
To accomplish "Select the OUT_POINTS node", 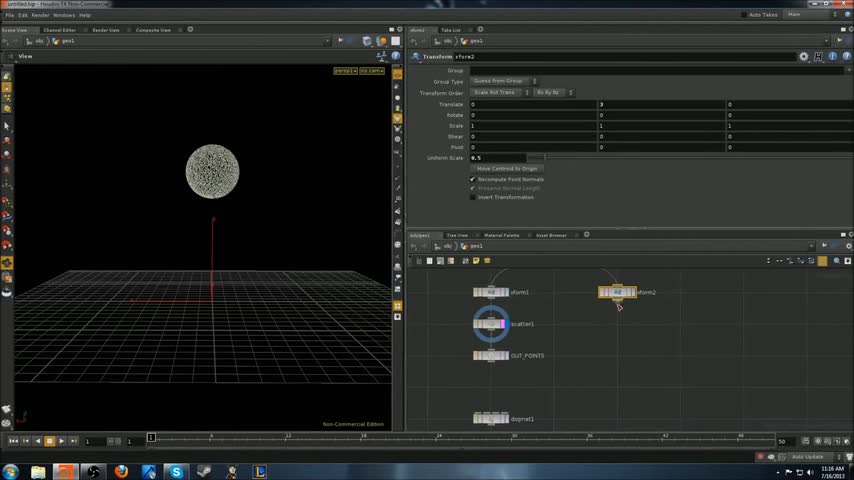I will [x=491, y=356].
